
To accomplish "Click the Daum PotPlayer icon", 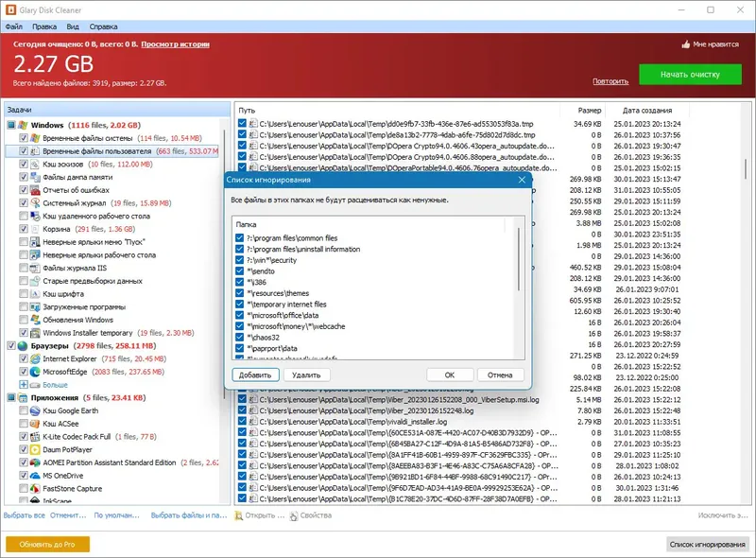I will point(35,449).
